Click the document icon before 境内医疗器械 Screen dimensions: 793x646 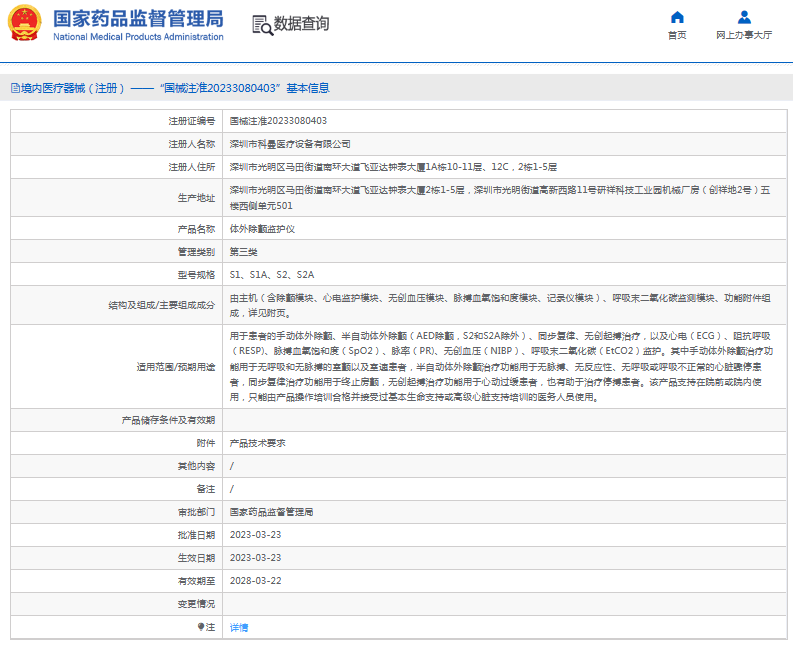(15, 88)
